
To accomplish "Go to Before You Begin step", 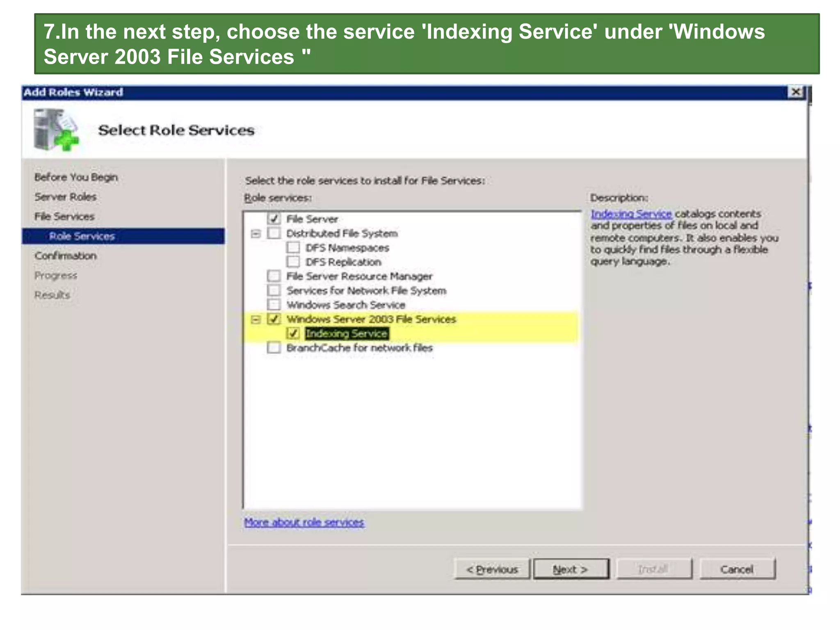I will [76, 177].
